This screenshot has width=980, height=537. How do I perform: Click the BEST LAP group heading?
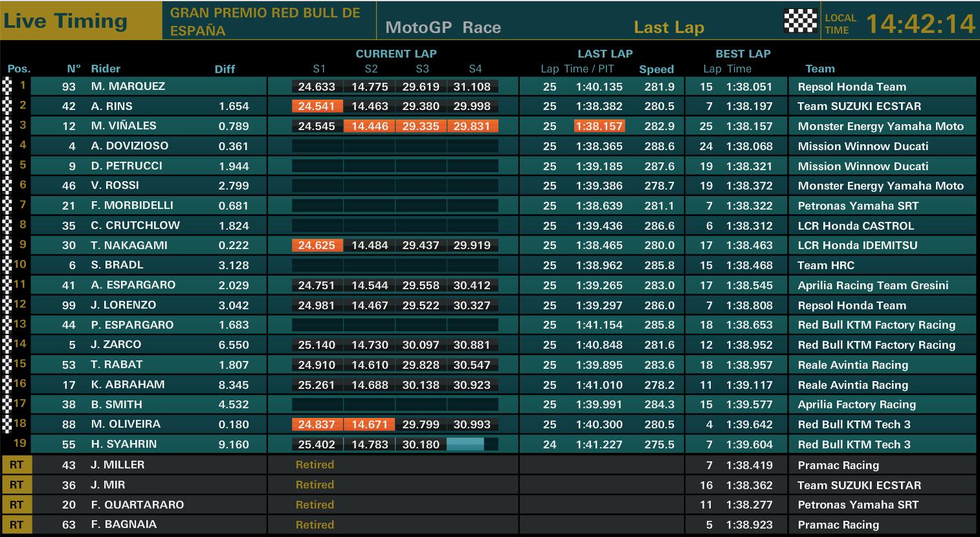[743, 54]
